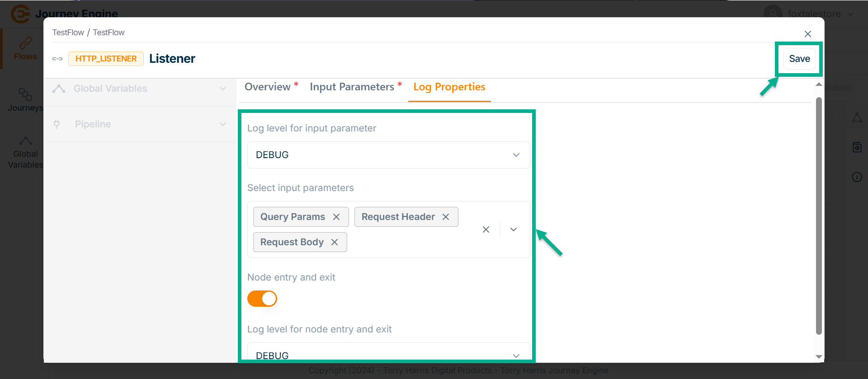Open Log level for input parameter dropdown
This screenshot has height=379, width=868.
pyautogui.click(x=388, y=155)
